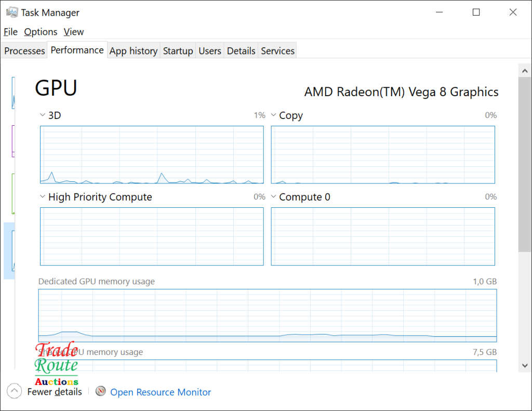Image resolution: width=532 pixels, height=411 pixels.
Task: Click the Resource Monitor gauge icon
Action: click(101, 391)
